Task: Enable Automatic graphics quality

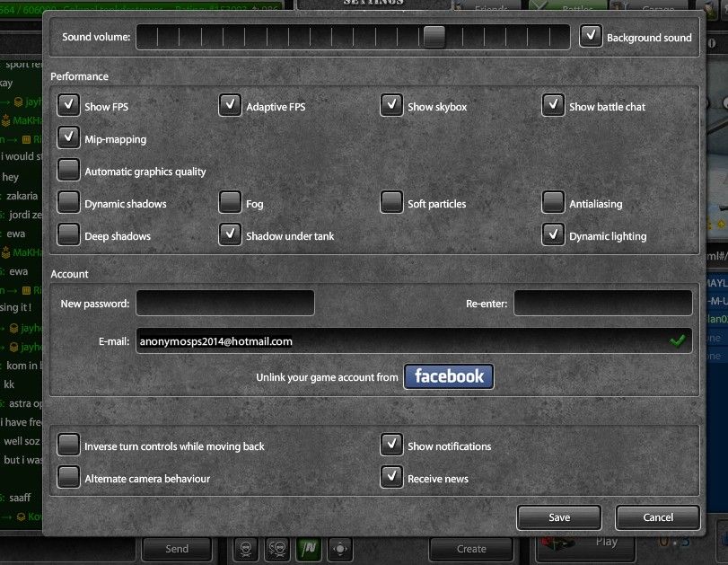Action: [x=69, y=171]
